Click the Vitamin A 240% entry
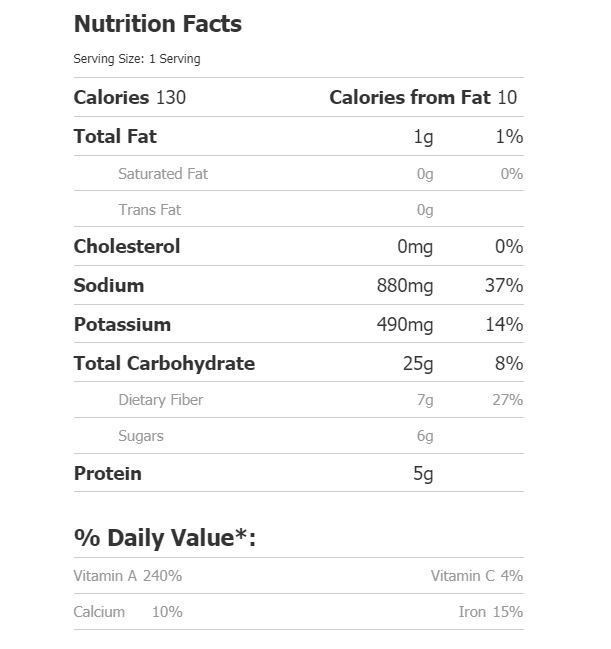Viewport: 611px width, 649px height. [128, 576]
